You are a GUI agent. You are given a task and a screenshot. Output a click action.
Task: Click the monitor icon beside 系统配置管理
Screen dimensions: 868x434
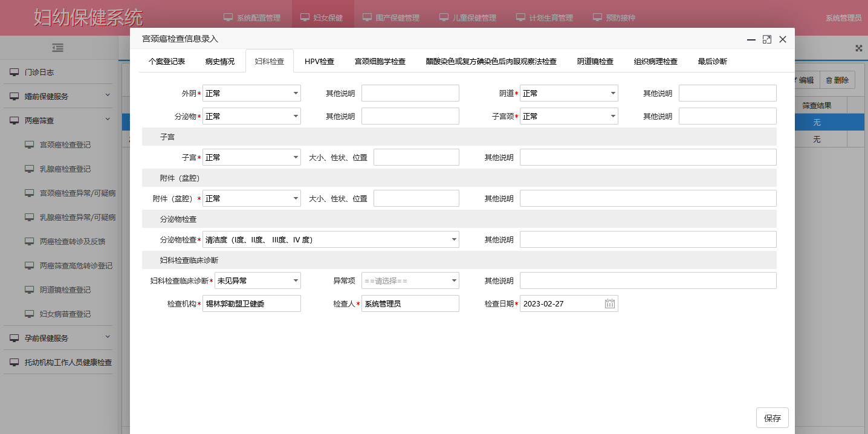point(228,18)
